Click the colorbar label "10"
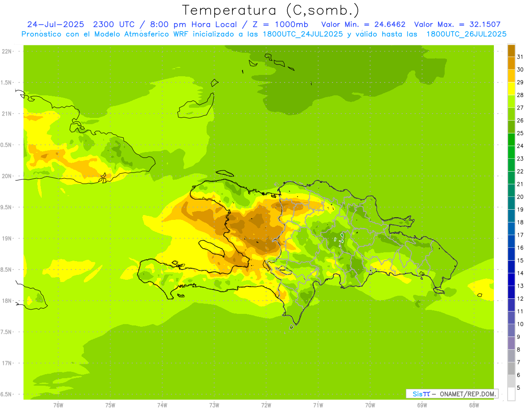Screen dimensions: 532x411 pos(520,324)
